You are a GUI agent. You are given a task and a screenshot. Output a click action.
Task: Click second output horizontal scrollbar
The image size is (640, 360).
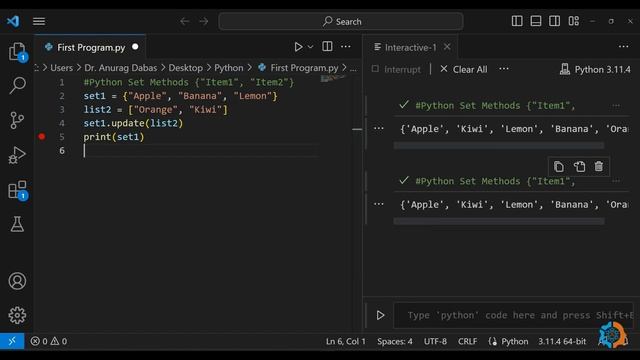[x=499, y=221]
